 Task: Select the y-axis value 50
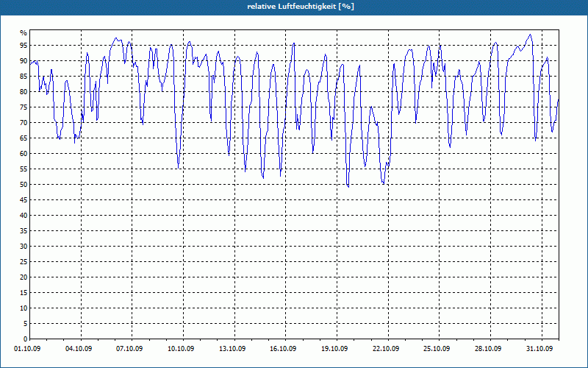[x=24, y=185]
